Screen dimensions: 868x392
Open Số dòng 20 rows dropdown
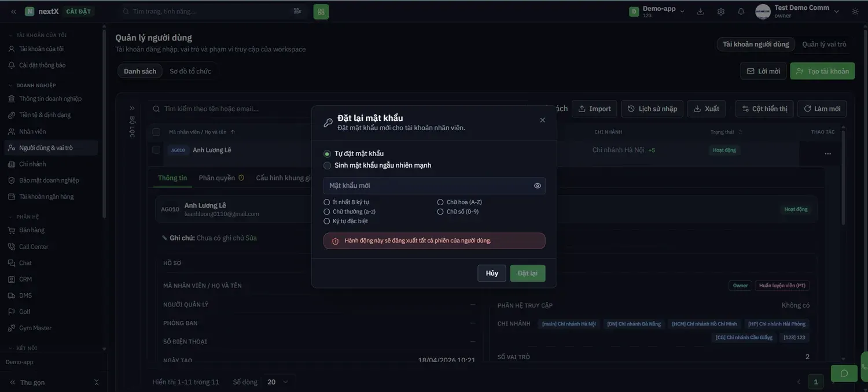278,382
